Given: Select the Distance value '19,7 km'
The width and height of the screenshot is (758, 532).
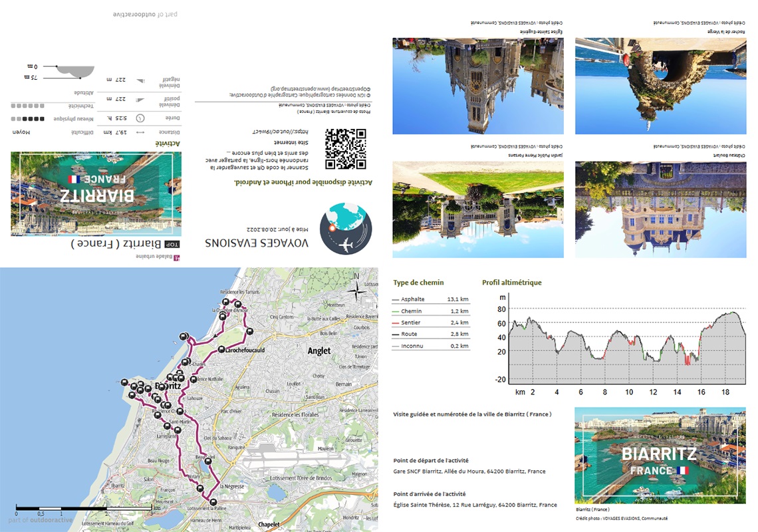Looking at the screenshot, I should coord(115,132).
